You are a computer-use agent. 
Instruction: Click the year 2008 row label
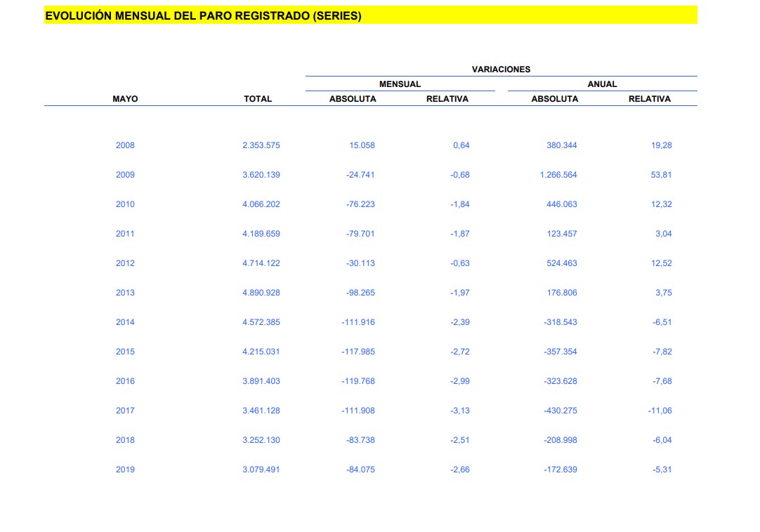(x=125, y=145)
